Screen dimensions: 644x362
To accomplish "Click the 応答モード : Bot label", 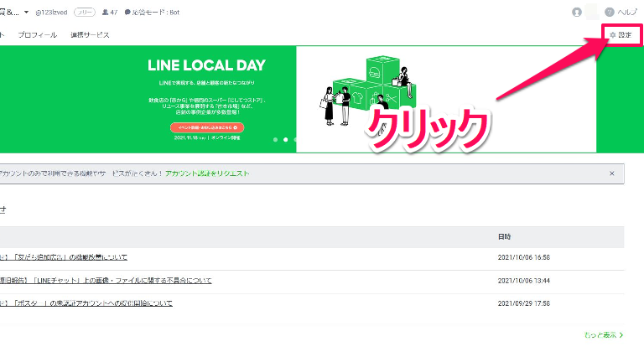I will (152, 13).
